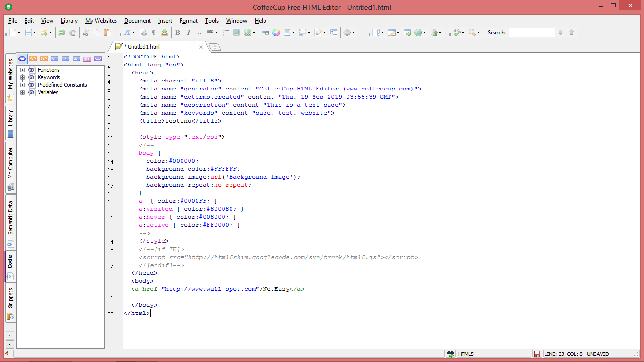Select the <4> HTML4 code button
The height and width of the screenshot is (362, 644).
[x=66, y=59]
